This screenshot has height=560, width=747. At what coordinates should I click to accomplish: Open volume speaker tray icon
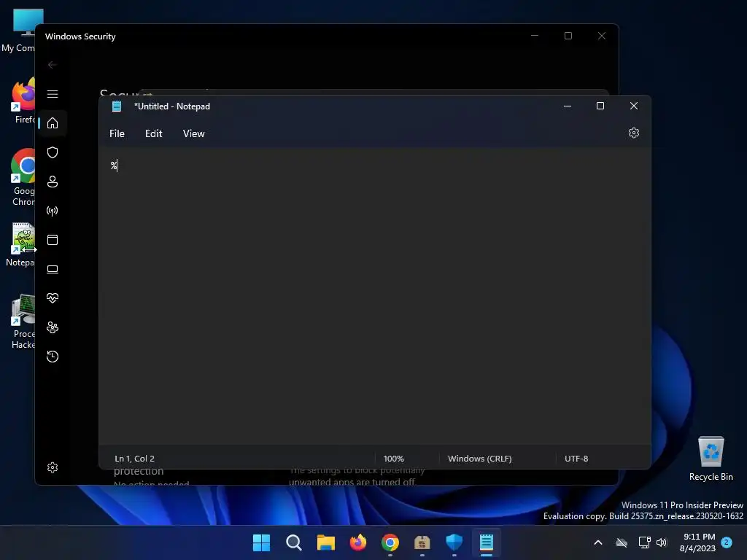[x=662, y=542]
